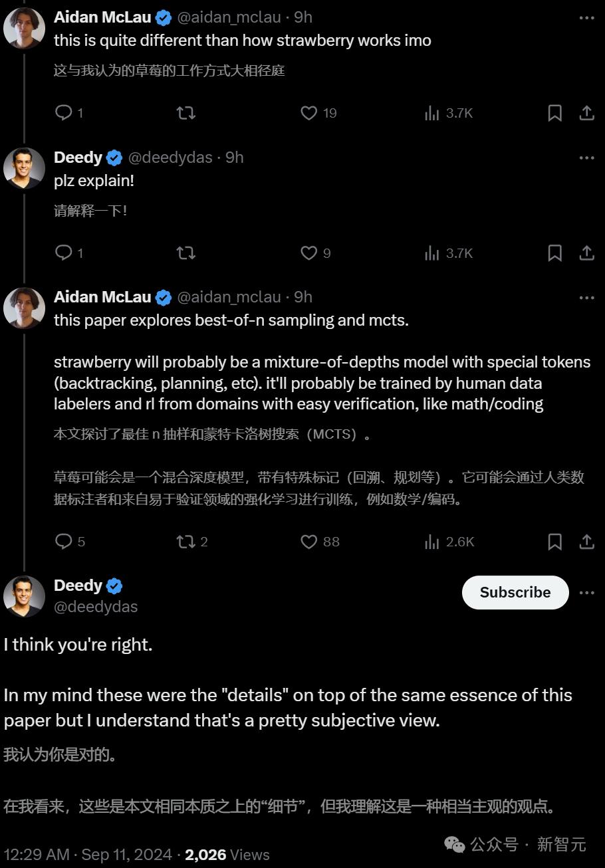Share Aidan's first tweet
The image size is (605, 868).
586,113
